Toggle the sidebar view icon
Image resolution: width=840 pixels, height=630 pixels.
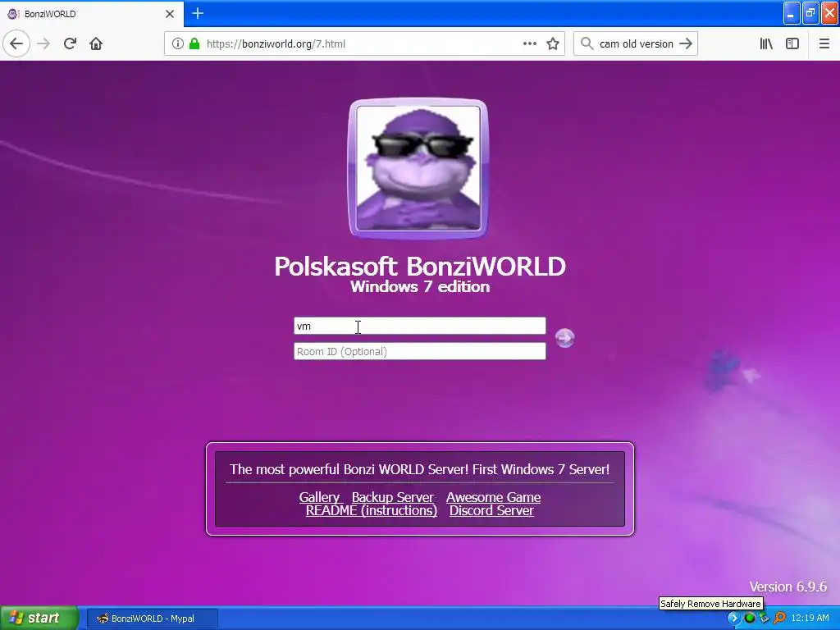point(792,44)
